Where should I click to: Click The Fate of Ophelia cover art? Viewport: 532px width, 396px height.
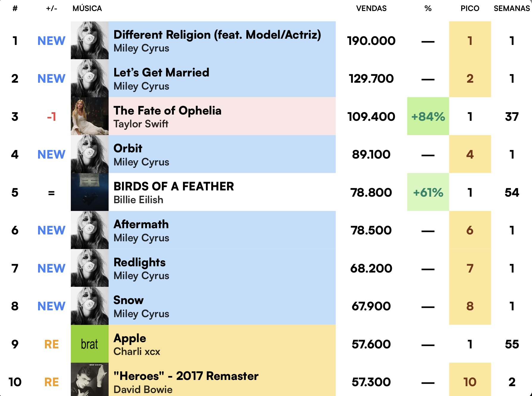tap(90, 116)
